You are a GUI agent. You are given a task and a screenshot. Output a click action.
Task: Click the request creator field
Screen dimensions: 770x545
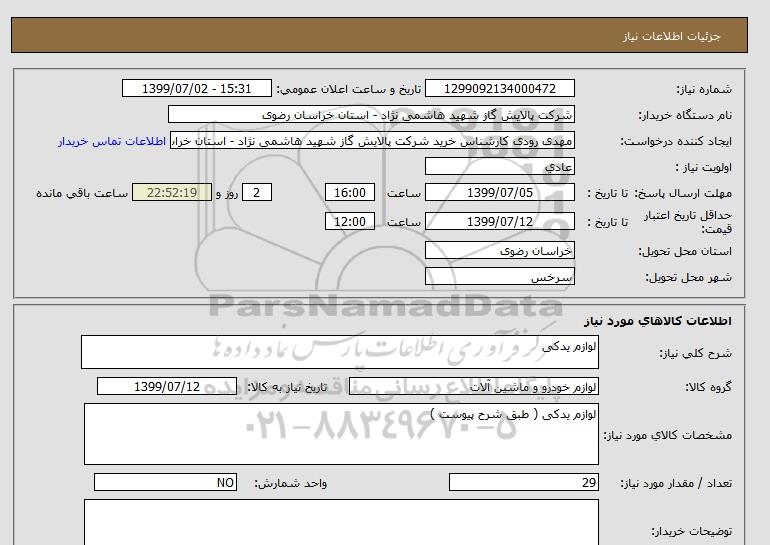(x=373, y=140)
